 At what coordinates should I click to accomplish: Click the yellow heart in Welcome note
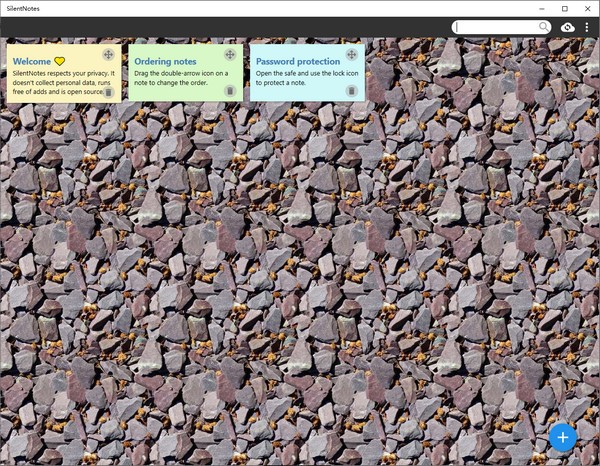tap(60, 61)
